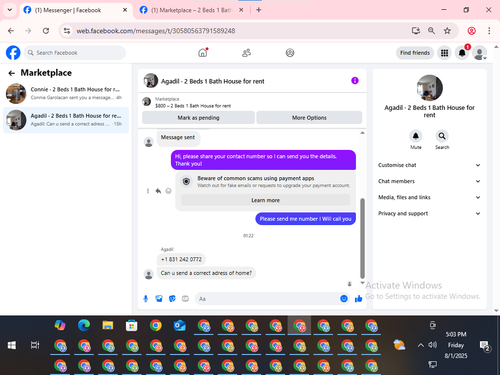This screenshot has width=500, height=375.
Task: Go back using the Marketplace back arrow
Action: click(12, 73)
